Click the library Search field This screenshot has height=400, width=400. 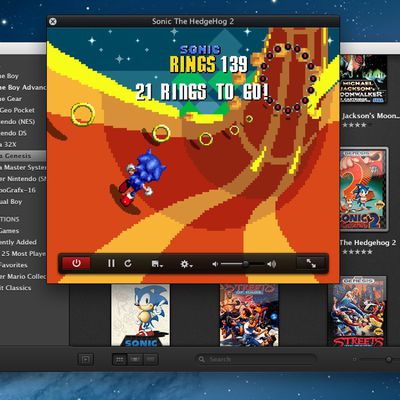[x=255, y=359]
